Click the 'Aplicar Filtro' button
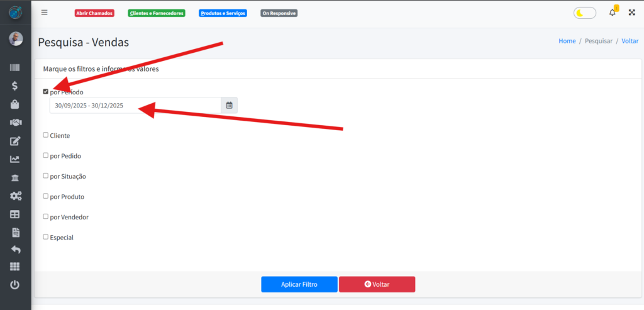 [299, 284]
